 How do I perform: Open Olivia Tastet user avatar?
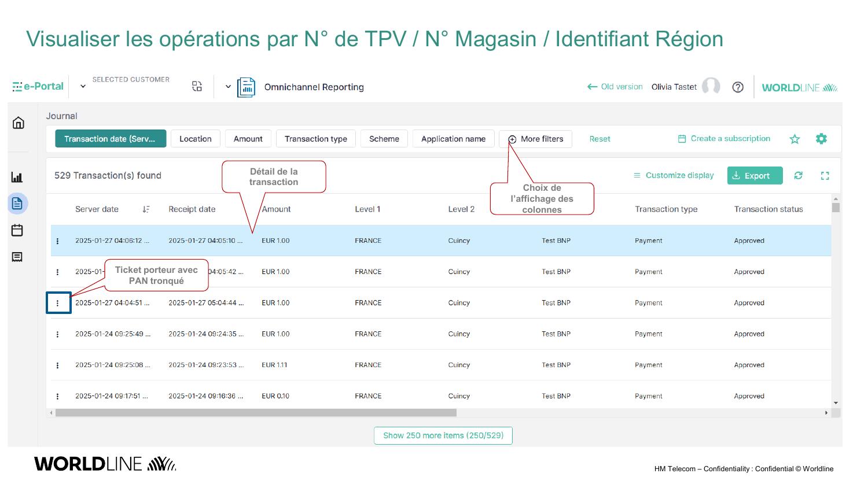(711, 87)
